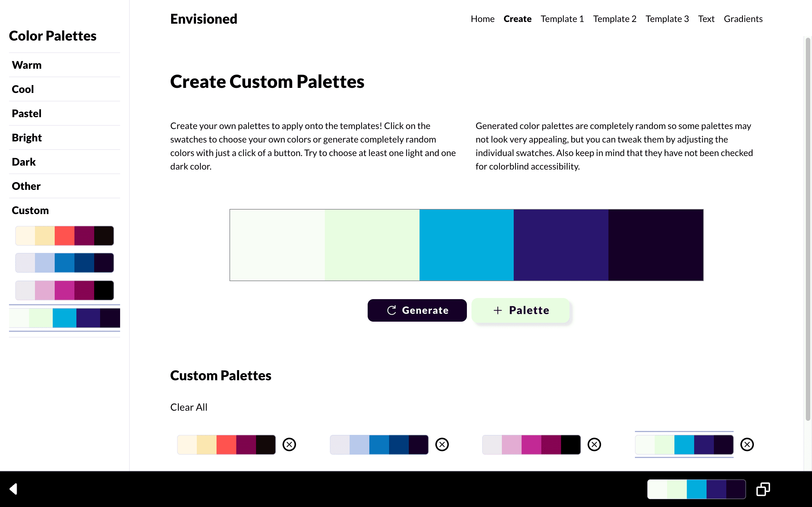812x507 pixels.
Task: Click the copy icon in bottom bar
Action: tap(763, 489)
